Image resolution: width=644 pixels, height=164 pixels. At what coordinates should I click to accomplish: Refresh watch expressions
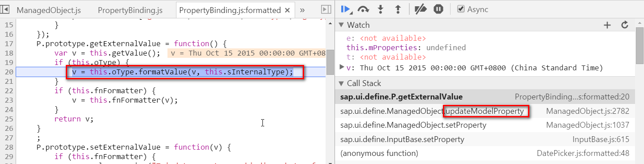(625, 25)
